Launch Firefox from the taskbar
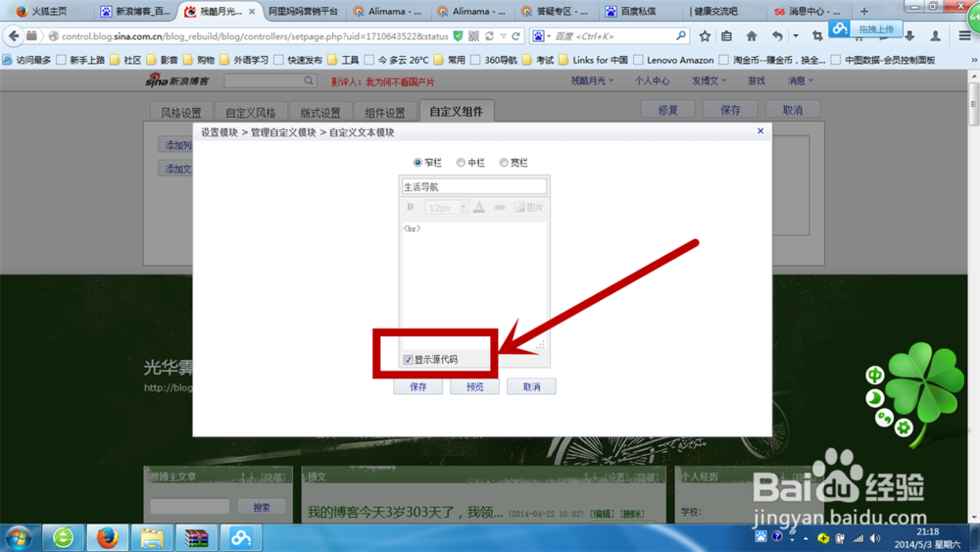The height and width of the screenshot is (552, 980). pyautogui.click(x=107, y=537)
